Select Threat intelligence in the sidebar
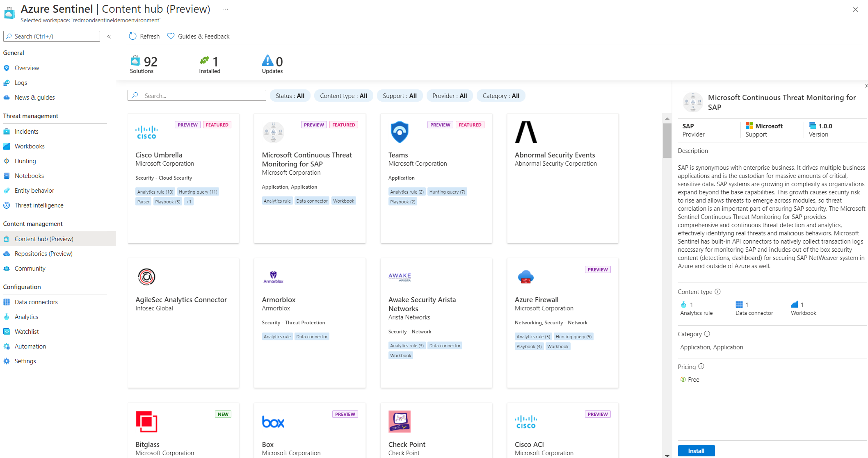868x458 pixels. 39,205
